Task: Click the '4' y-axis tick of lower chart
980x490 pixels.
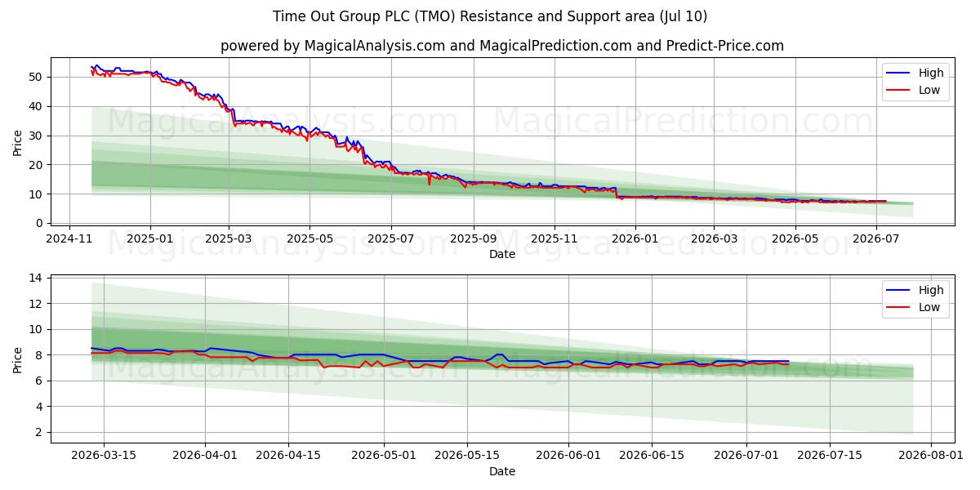Action: (x=40, y=407)
